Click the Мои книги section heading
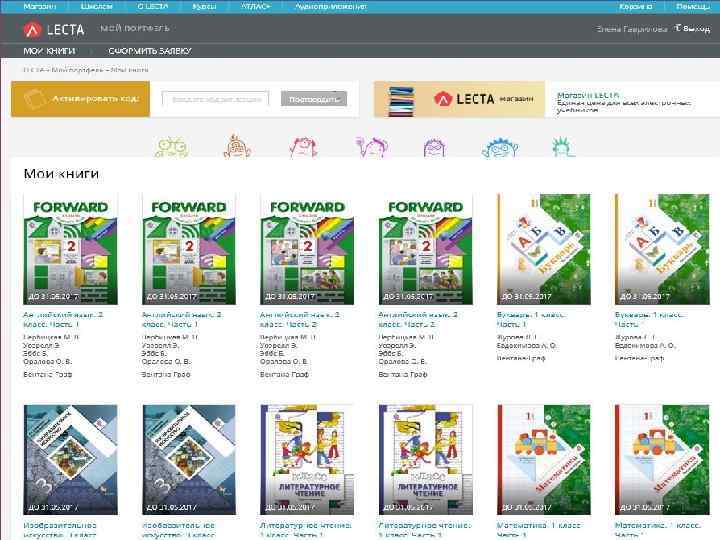 pyautogui.click(x=61, y=174)
